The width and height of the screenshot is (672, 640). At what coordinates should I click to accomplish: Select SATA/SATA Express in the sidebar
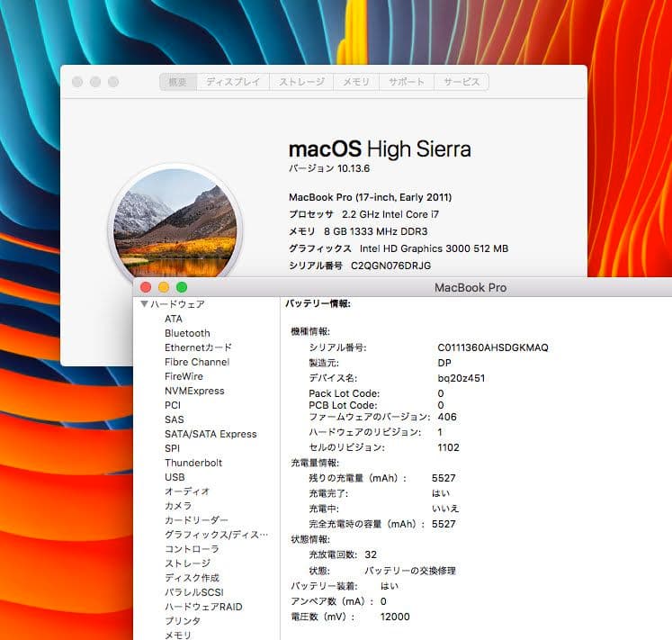[211, 434]
